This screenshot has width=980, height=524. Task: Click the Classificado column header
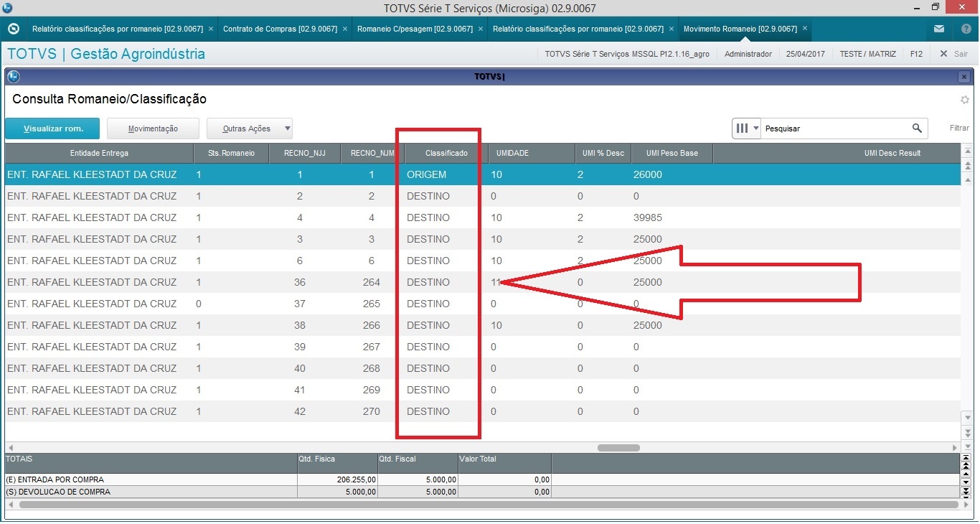(446, 153)
